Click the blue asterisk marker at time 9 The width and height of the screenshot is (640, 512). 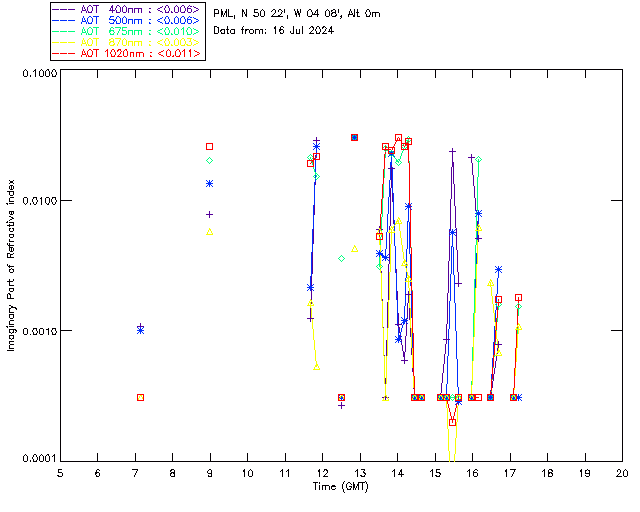click(x=209, y=184)
